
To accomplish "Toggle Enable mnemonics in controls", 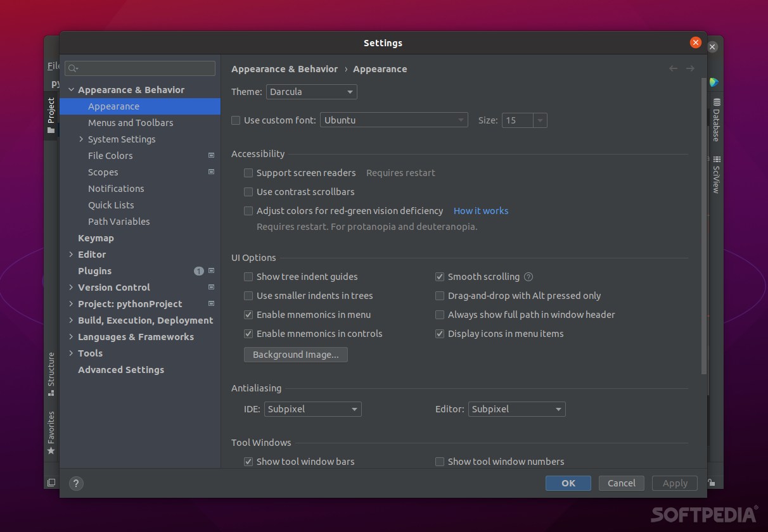I will [248, 334].
